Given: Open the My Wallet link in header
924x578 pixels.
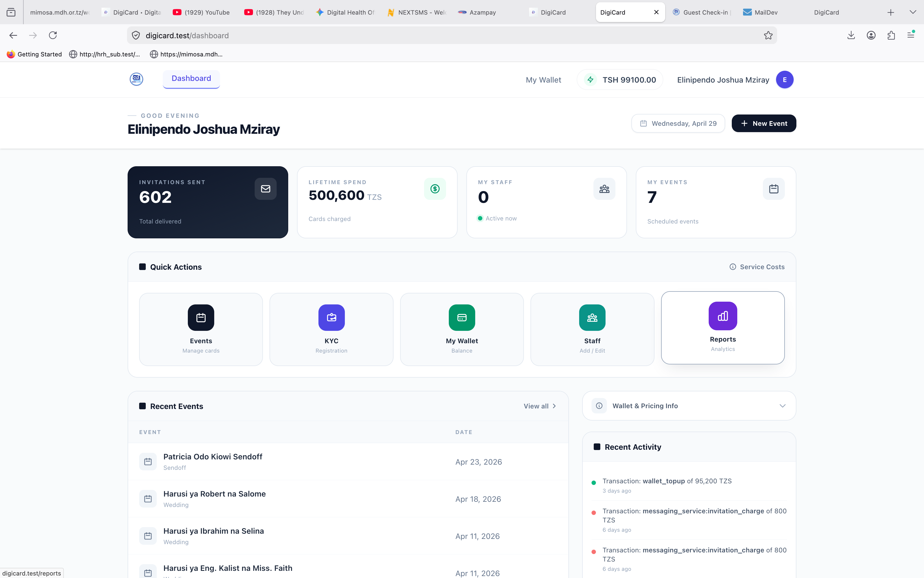Looking at the screenshot, I should (543, 80).
